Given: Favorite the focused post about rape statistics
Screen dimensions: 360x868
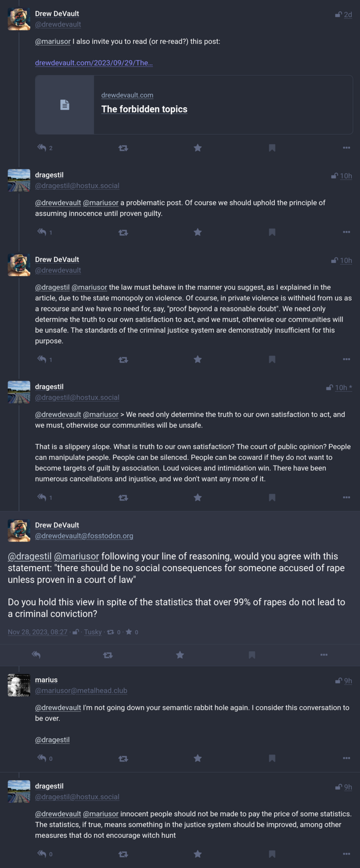Looking at the screenshot, I should pyautogui.click(x=180, y=655).
